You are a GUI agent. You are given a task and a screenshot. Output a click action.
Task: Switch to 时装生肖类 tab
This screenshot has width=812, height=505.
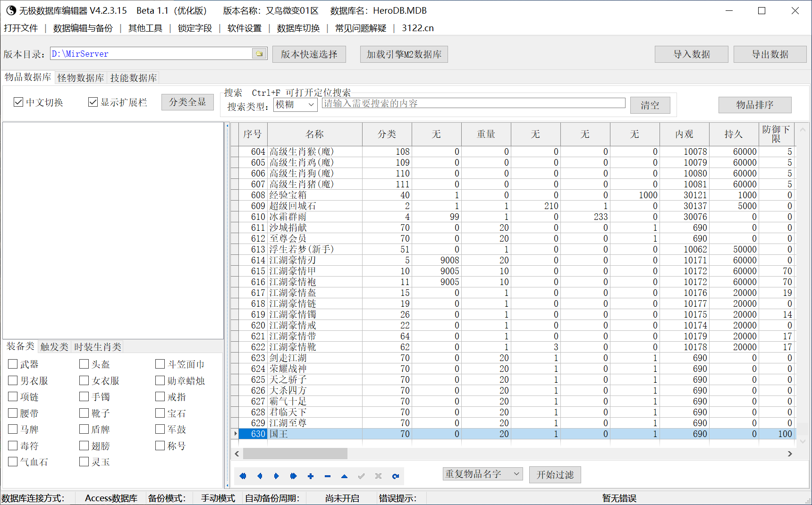tap(98, 347)
